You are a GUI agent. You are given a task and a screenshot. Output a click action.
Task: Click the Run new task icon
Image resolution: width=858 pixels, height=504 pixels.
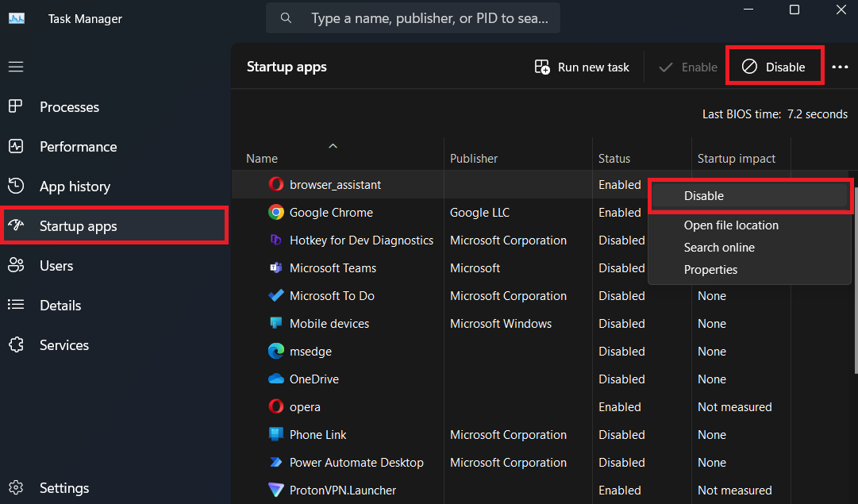click(542, 67)
